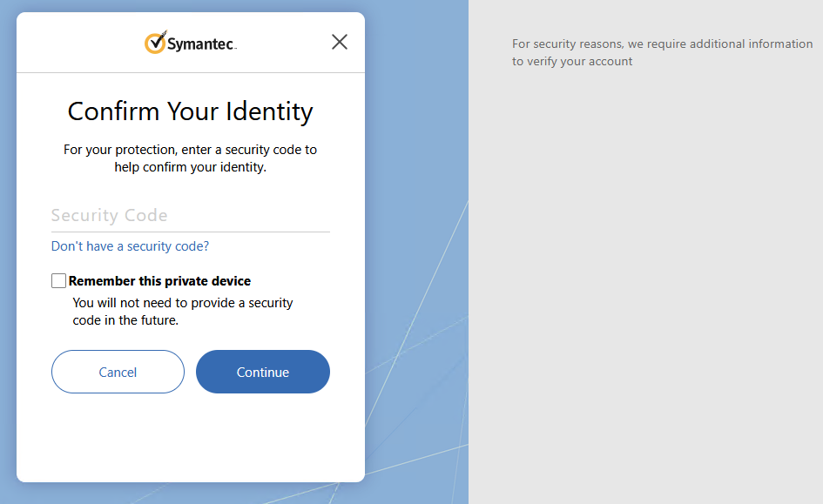Click the blue background beside the dialog
Viewport: 823px width, 504px height.
(415, 131)
